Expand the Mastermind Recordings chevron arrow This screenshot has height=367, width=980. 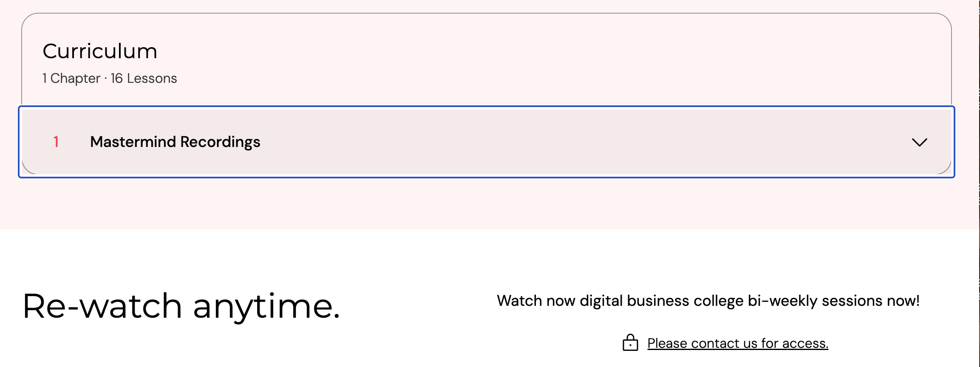[x=920, y=142]
